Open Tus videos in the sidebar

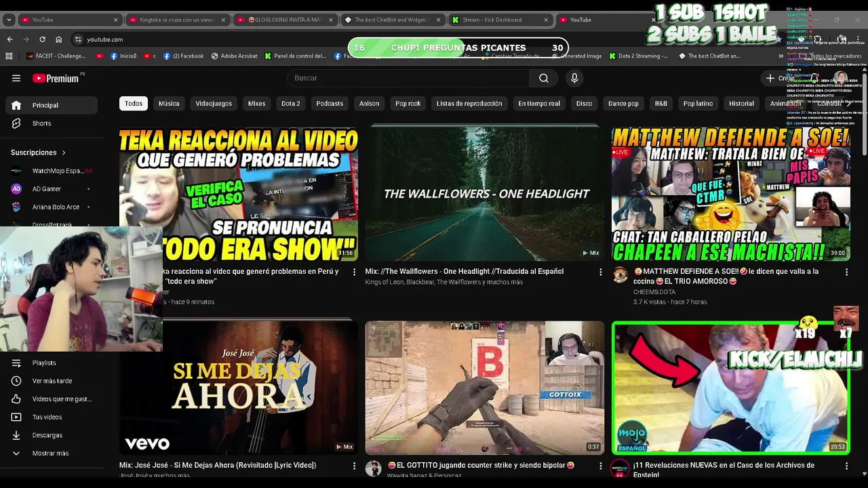point(52,417)
